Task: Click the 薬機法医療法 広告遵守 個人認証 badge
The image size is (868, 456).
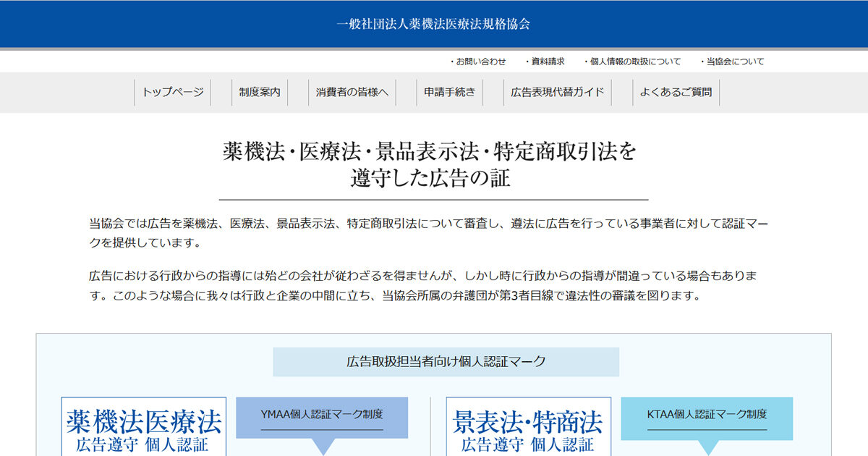Action: [x=143, y=427]
